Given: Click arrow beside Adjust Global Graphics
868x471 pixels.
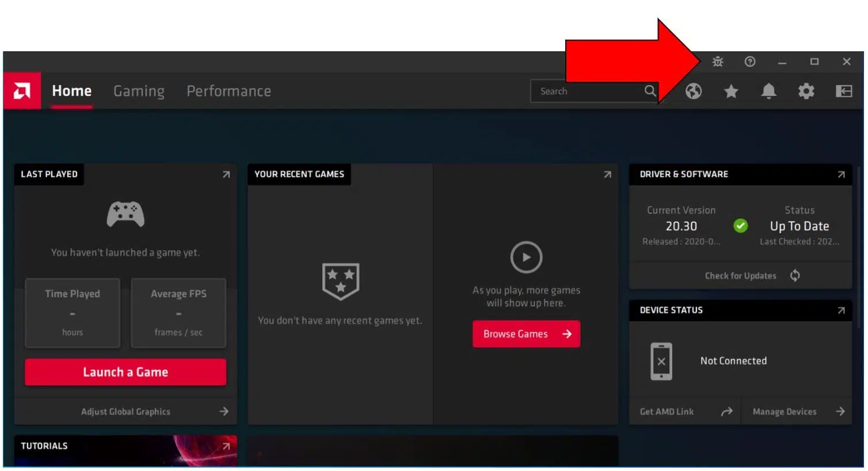Looking at the screenshot, I should tap(224, 411).
